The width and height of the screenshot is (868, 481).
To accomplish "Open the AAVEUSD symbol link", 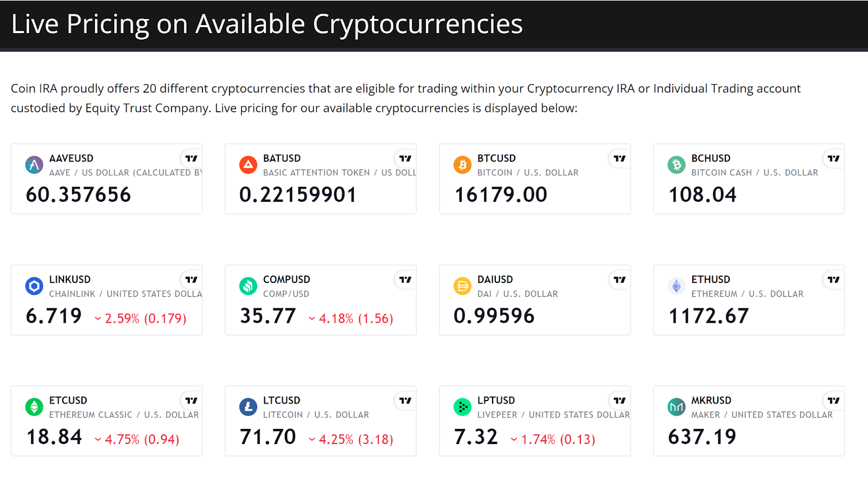I will 71,159.
